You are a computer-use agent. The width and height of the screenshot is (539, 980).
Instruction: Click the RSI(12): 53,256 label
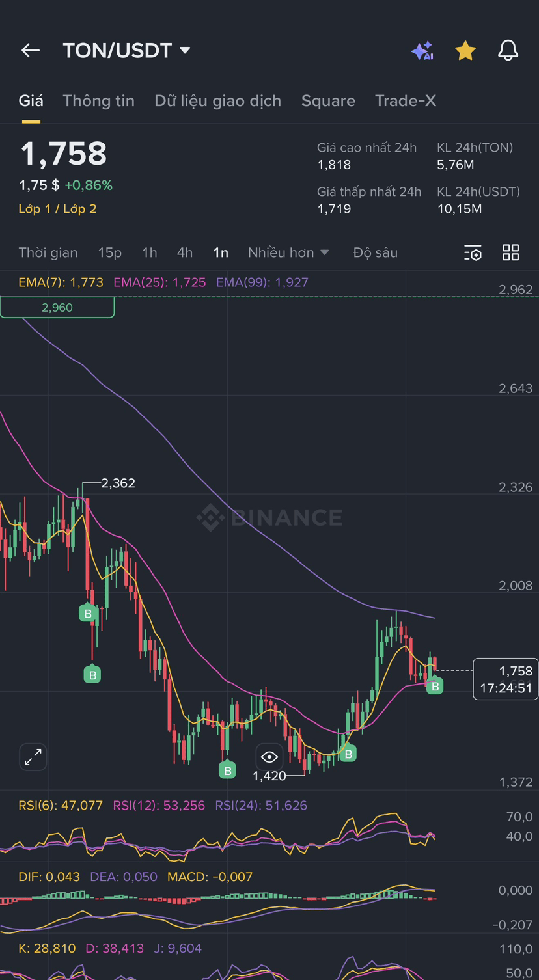pyautogui.click(x=159, y=806)
